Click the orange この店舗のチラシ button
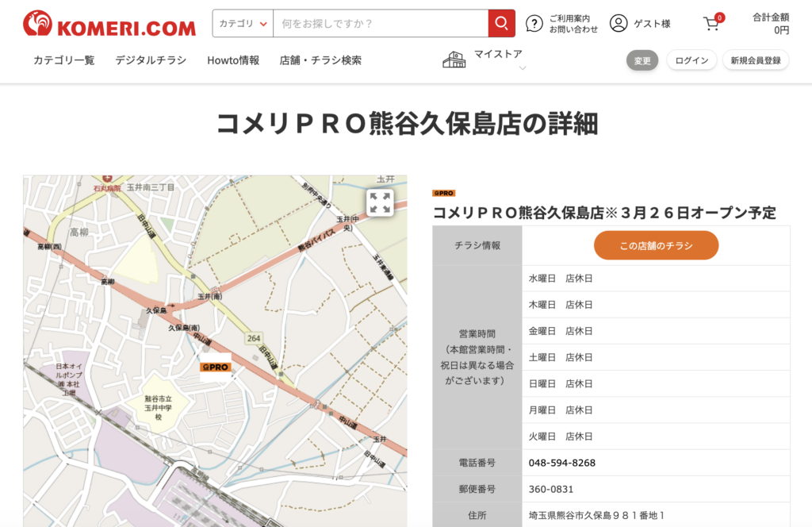The height and width of the screenshot is (527, 812). pyautogui.click(x=656, y=246)
